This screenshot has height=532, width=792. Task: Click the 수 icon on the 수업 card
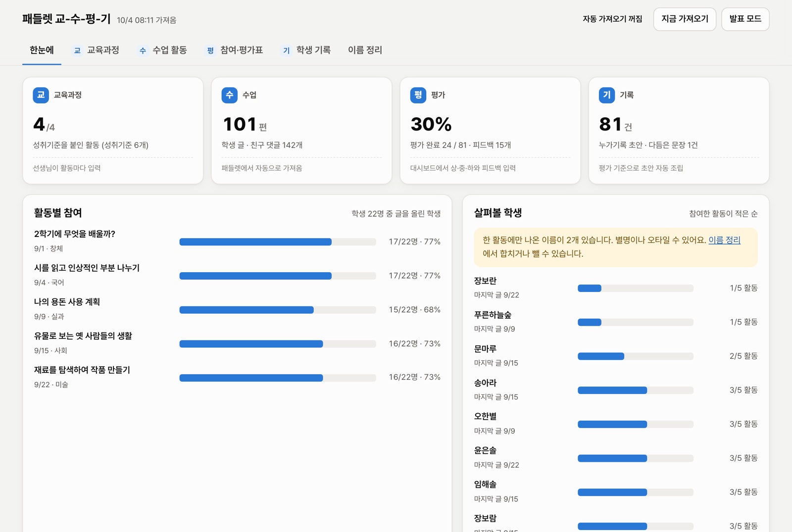(229, 95)
